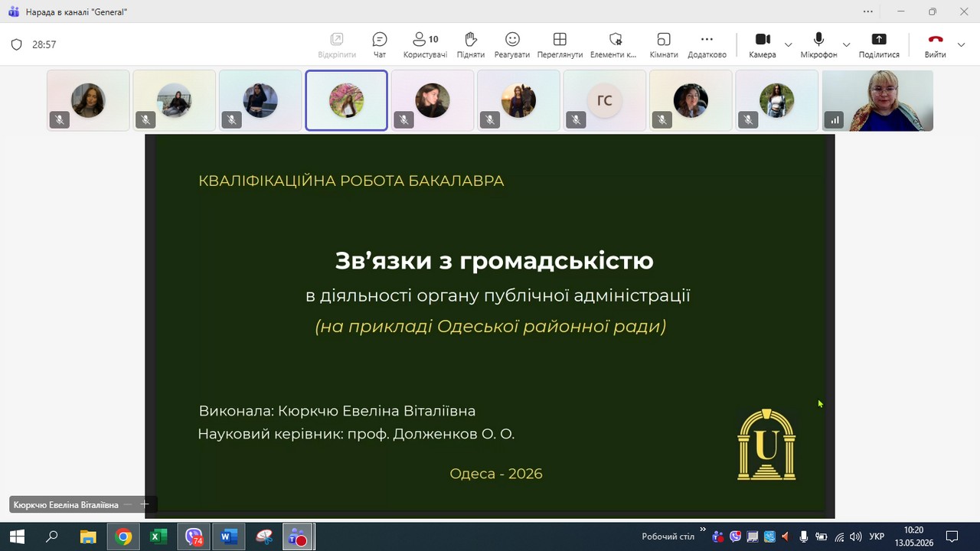
Task: Click the shield security icon near timer
Action: click(x=16, y=44)
